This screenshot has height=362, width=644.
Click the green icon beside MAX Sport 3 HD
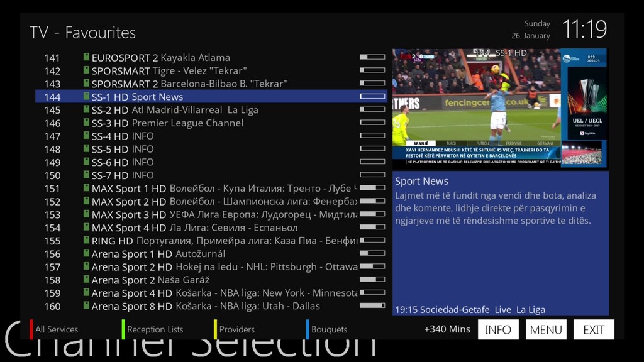pyautogui.click(x=86, y=214)
